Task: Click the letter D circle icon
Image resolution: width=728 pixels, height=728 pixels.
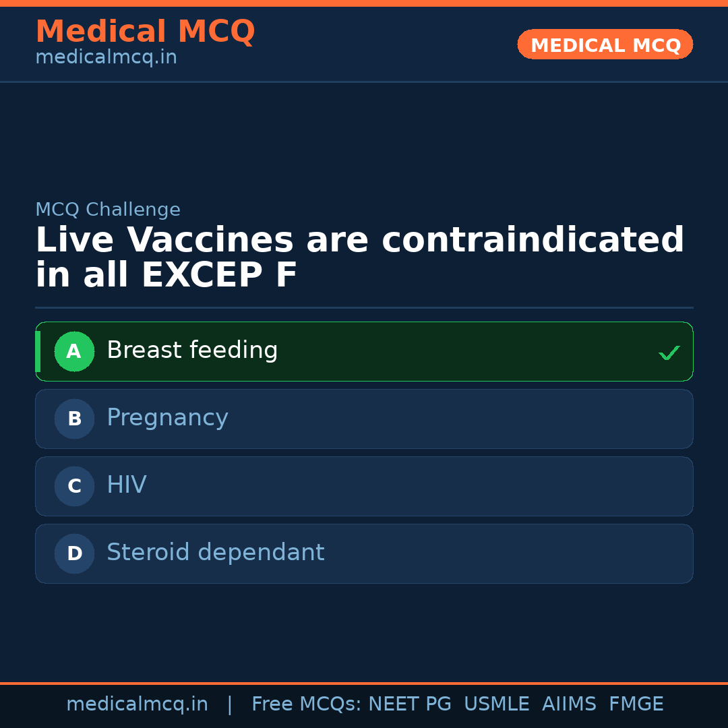Action: point(74,553)
